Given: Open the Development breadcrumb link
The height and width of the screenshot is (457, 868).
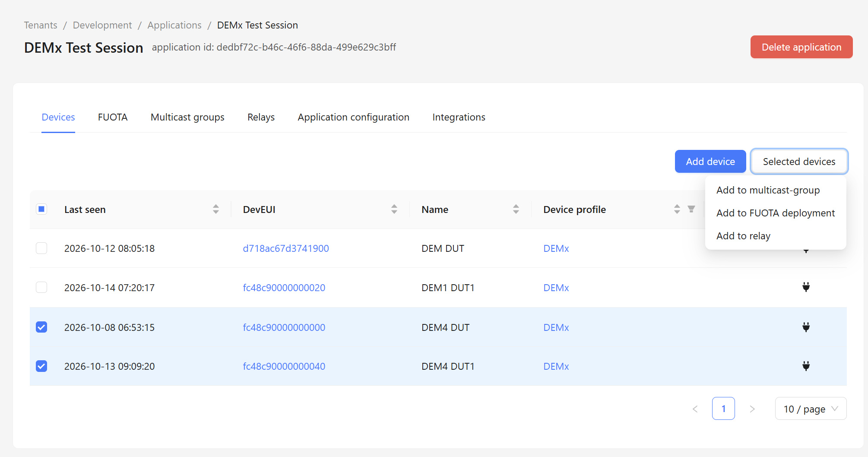Looking at the screenshot, I should (x=102, y=25).
